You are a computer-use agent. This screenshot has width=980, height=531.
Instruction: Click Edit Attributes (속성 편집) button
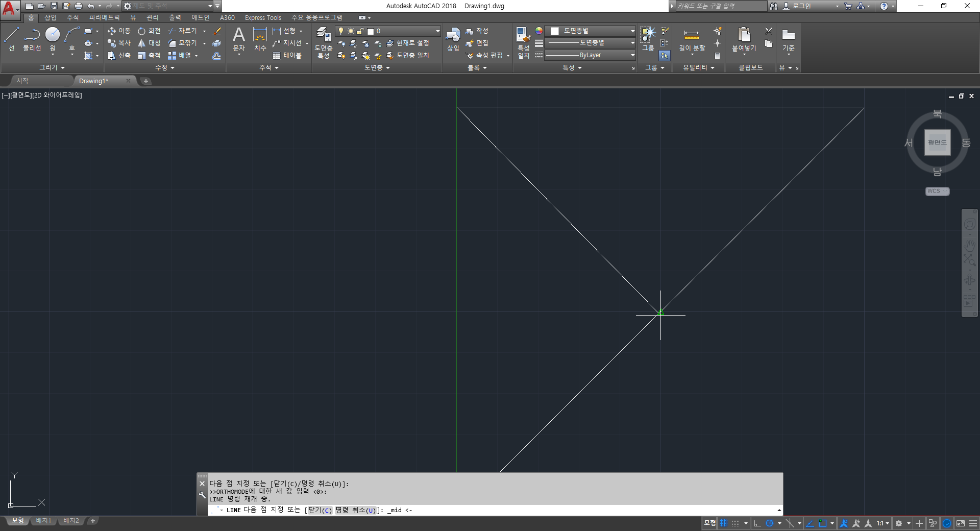click(x=484, y=56)
